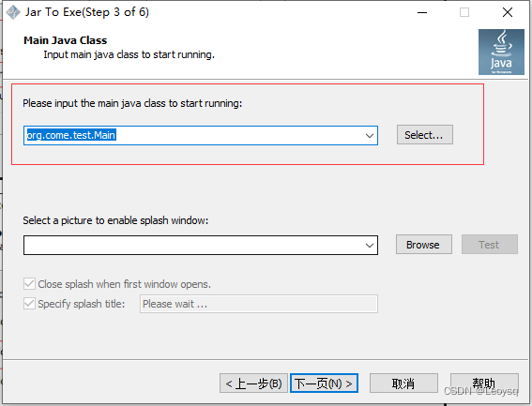Open the Select... class chooser
Image resolution: width=532 pixels, height=406 pixels.
click(x=425, y=135)
